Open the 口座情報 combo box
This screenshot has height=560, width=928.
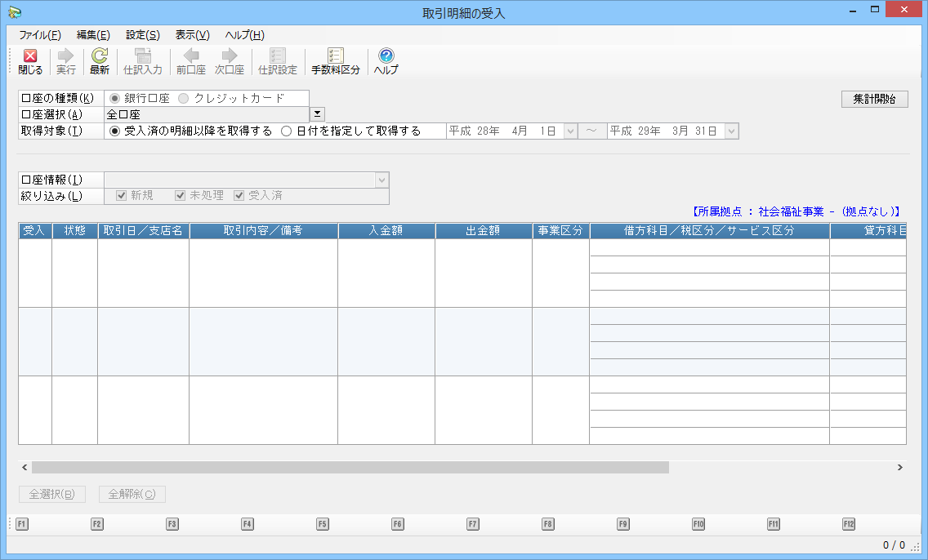pyautogui.click(x=381, y=180)
